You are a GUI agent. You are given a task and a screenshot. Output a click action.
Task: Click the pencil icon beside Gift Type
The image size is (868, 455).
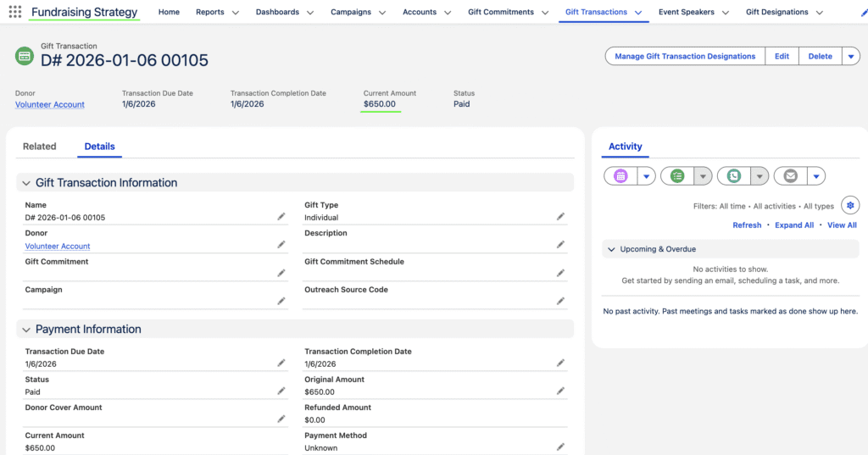560,217
